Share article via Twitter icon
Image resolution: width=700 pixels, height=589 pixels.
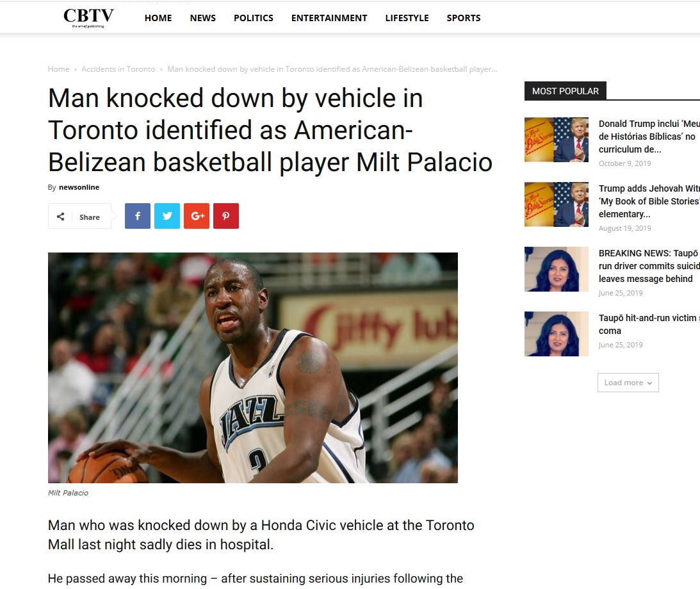pos(167,216)
